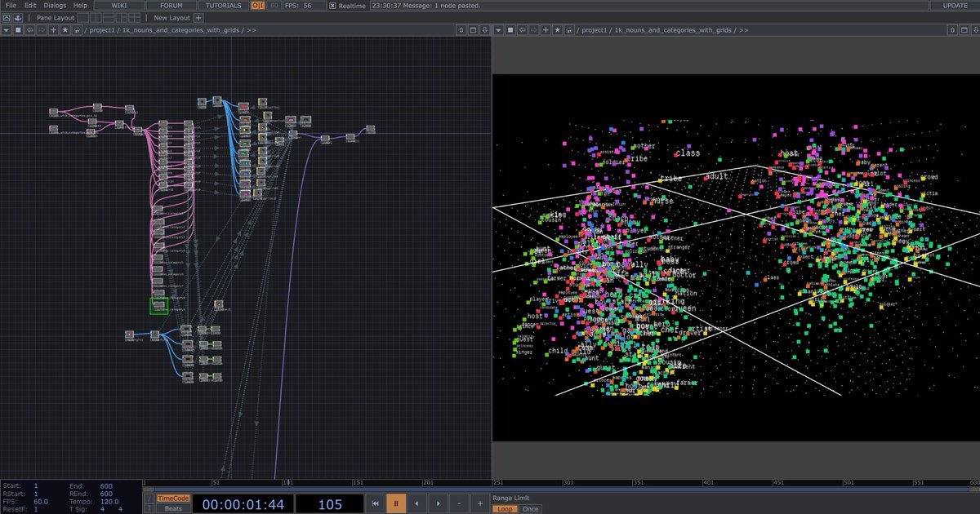Go back using left pane's back arrow
This screenshot has width=980, height=514.
[30, 30]
